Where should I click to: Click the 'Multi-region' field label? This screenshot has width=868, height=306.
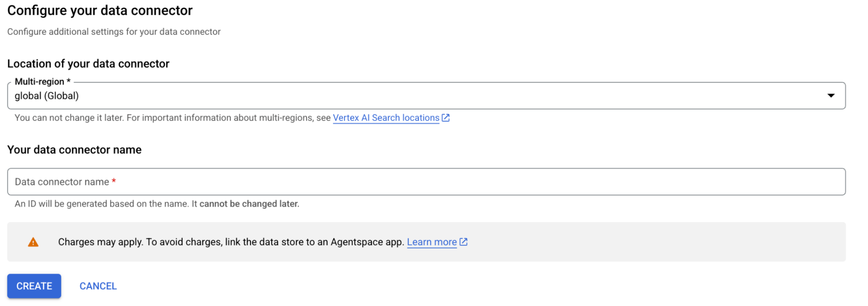click(x=40, y=81)
